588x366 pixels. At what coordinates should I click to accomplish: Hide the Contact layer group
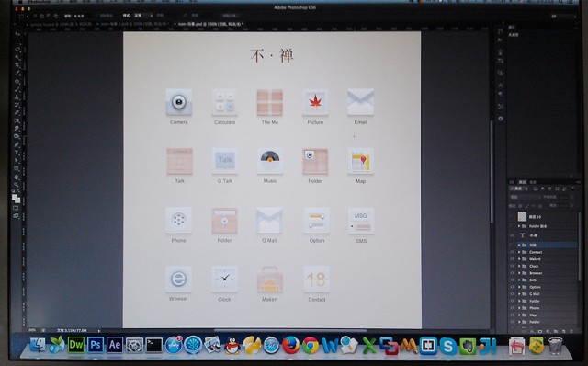click(513, 252)
